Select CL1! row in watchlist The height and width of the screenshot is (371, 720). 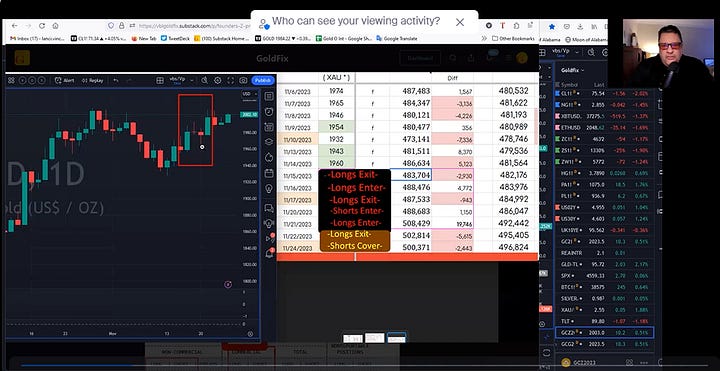coord(605,93)
